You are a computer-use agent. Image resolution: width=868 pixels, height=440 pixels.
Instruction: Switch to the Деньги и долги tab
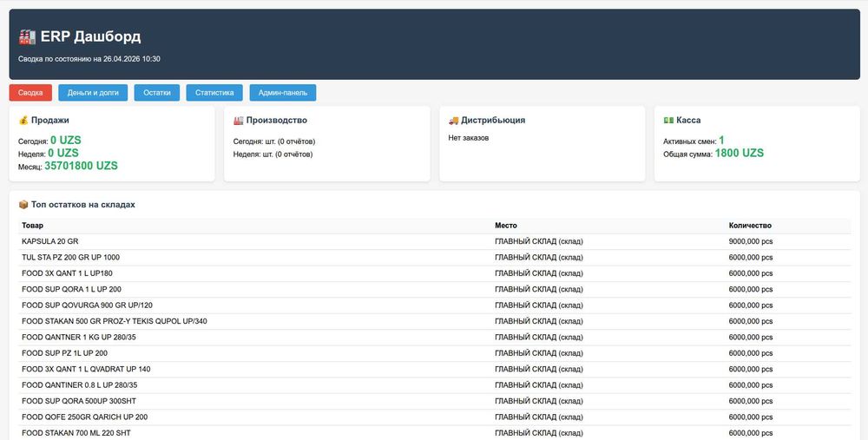coord(93,92)
